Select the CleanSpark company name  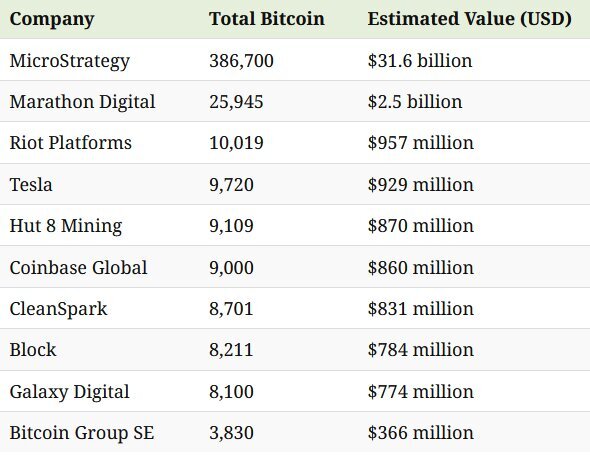(58, 309)
